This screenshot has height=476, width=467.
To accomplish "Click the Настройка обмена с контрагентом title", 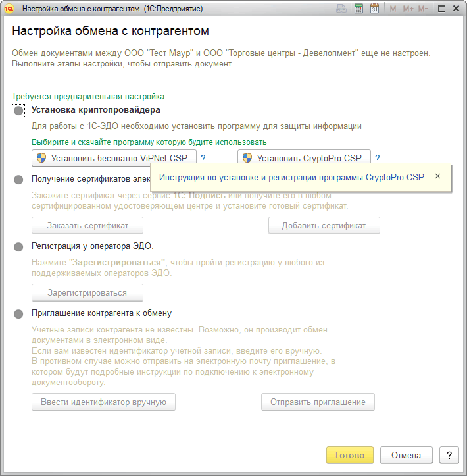I will tap(111, 31).
